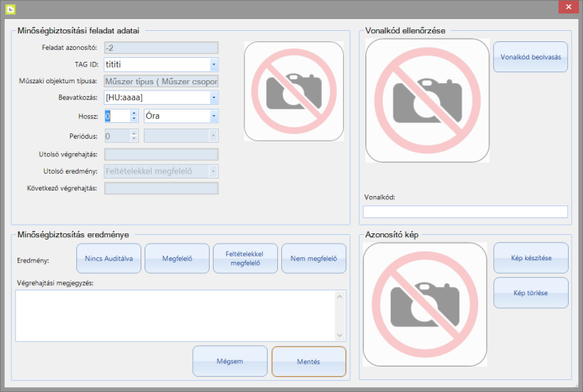Click the Vonalkód: label
The image size is (583, 392).
point(380,198)
